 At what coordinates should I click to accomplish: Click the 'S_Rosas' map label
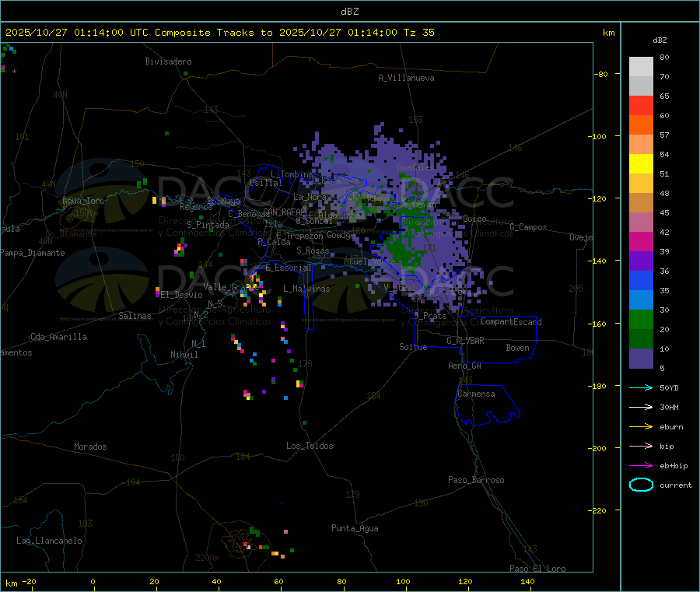coord(313,250)
